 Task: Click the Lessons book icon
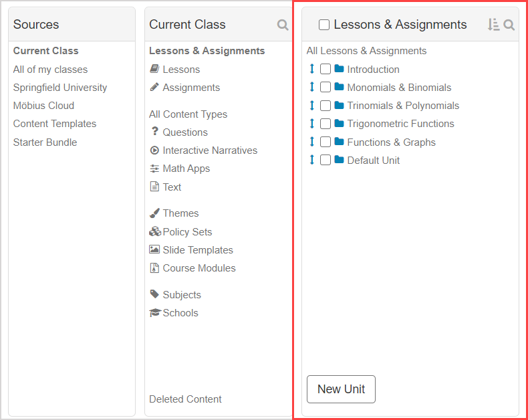(x=154, y=69)
